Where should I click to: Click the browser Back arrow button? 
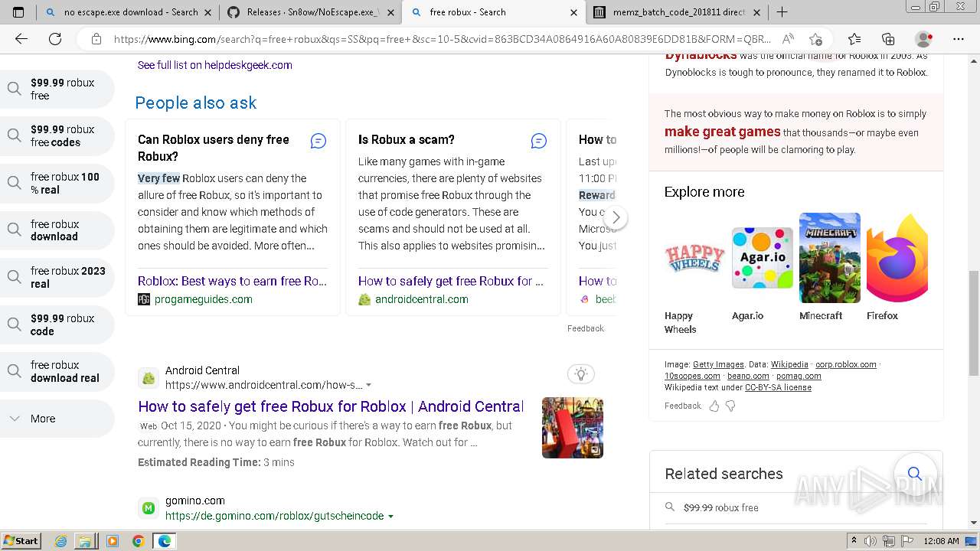21,39
